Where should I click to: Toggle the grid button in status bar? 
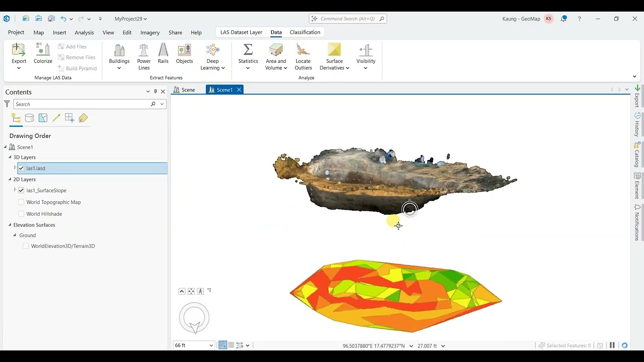pyautogui.click(x=231, y=345)
